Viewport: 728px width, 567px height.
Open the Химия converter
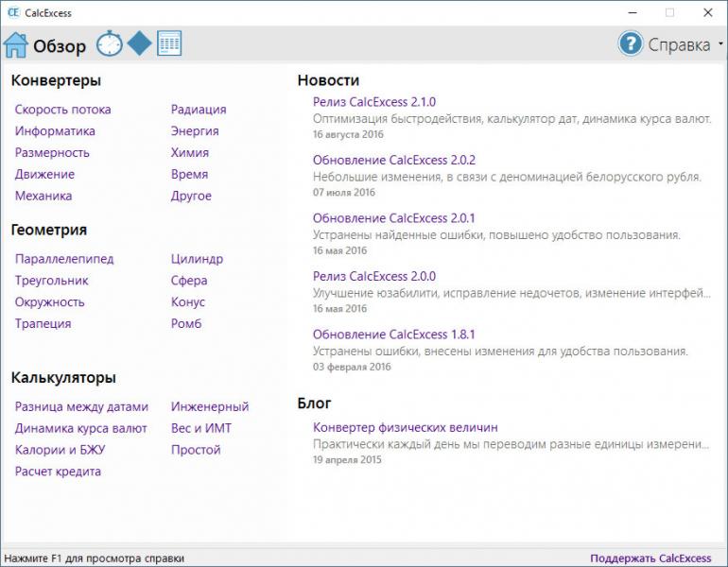[190, 153]
